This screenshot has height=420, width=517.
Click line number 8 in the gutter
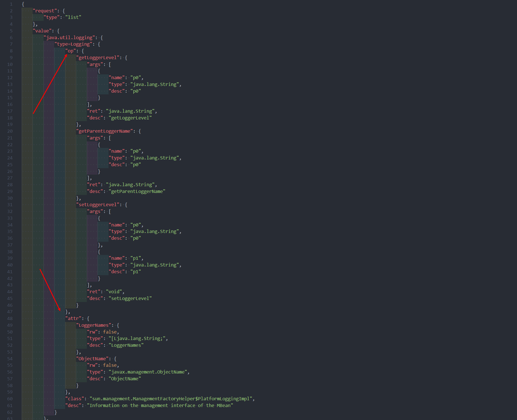pos(11,51)
